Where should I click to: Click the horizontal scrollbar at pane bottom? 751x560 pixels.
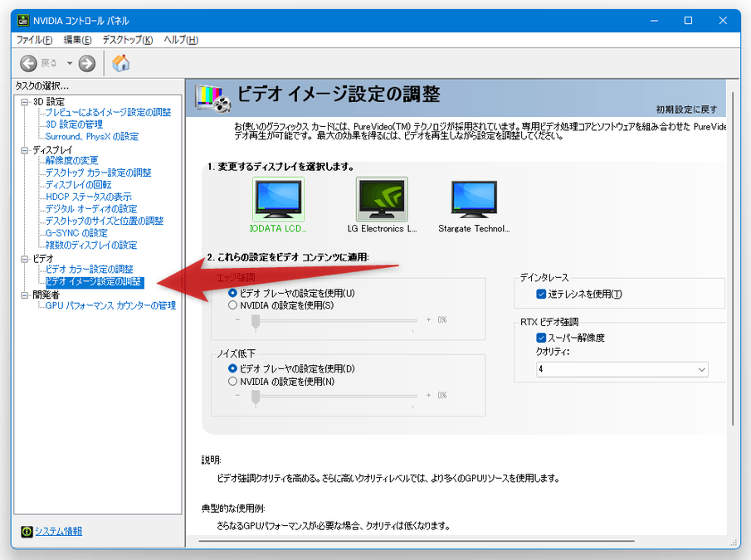[417, 541]
